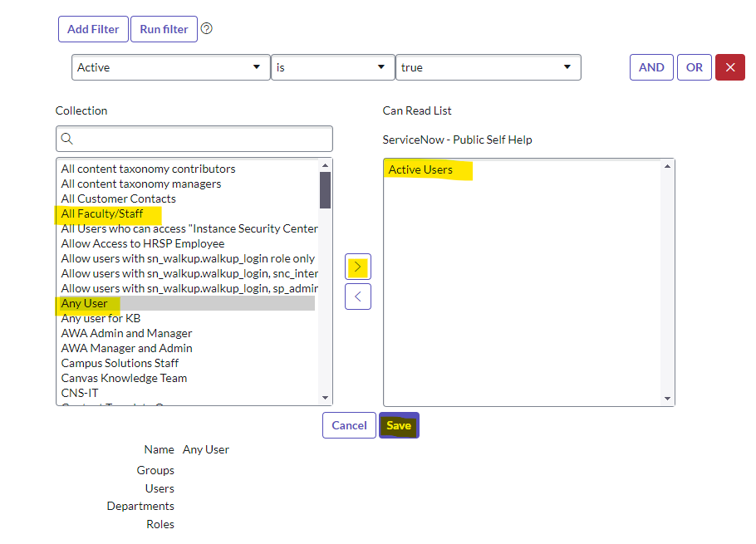Select Active Users in Can Read List

pos(420,169)
